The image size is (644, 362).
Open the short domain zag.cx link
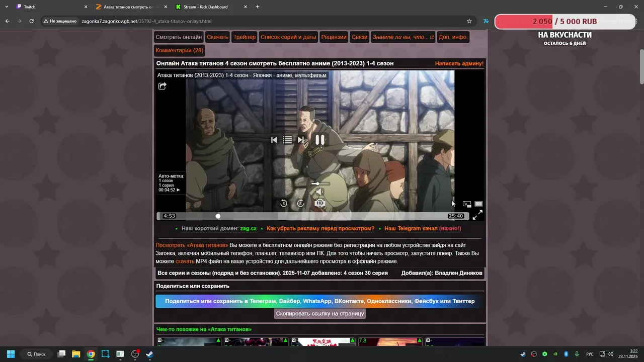pyautogui.click(x=249, y=228)
